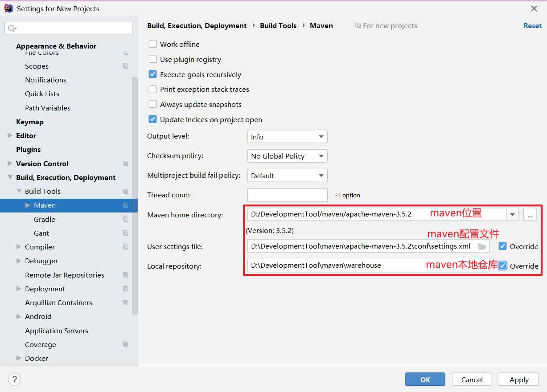Viewport: 547px width, 392px height.
Task: Click the small config icon next to Maven
Action: [126, 205]
